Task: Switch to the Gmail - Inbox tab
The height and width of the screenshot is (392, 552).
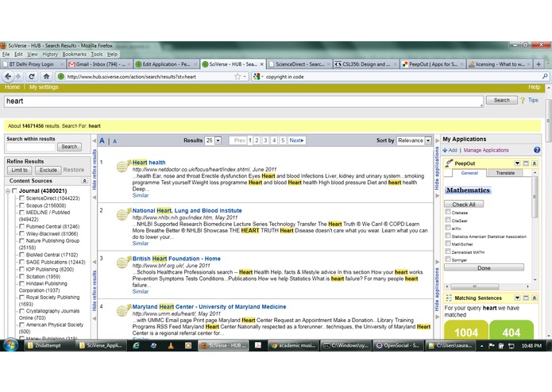Action: pos(98,64)
